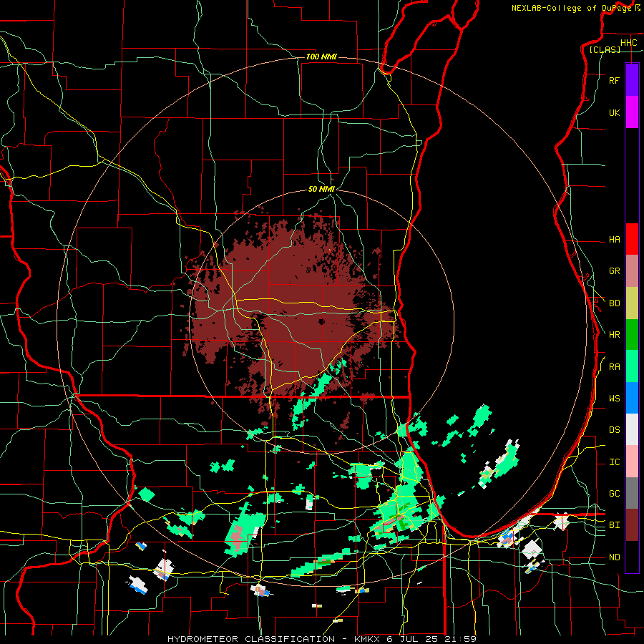The width and height of the screenshot is (644, 644).
Task: Click the IC pink legend swatch
Action: pos(632,462)
